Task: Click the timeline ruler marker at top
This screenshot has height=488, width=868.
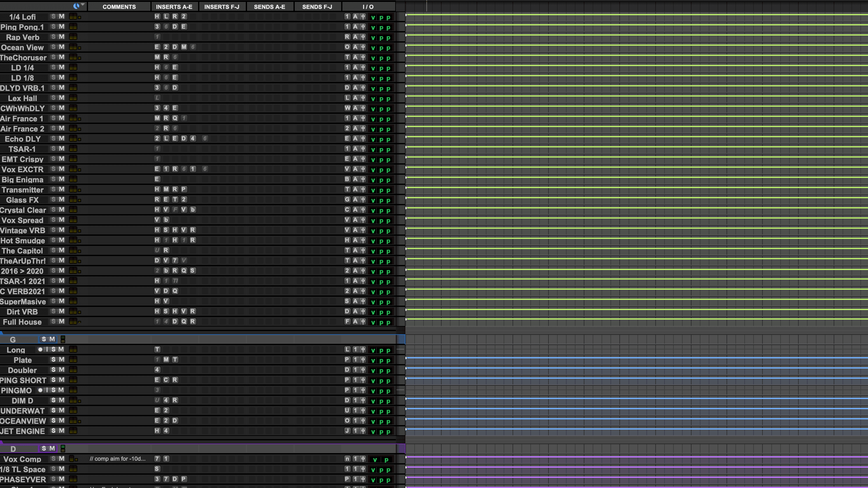Action: [x=427, y=6]
